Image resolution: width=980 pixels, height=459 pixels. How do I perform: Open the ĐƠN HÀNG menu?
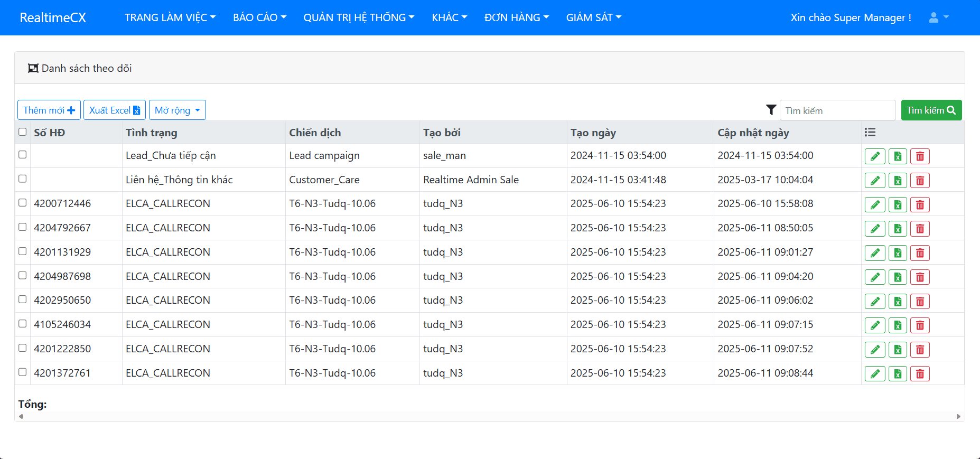pyautogui.click(x=516, y=17)
